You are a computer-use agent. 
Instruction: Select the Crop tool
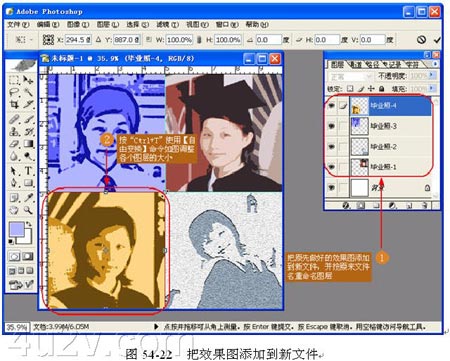pos(14,105)
